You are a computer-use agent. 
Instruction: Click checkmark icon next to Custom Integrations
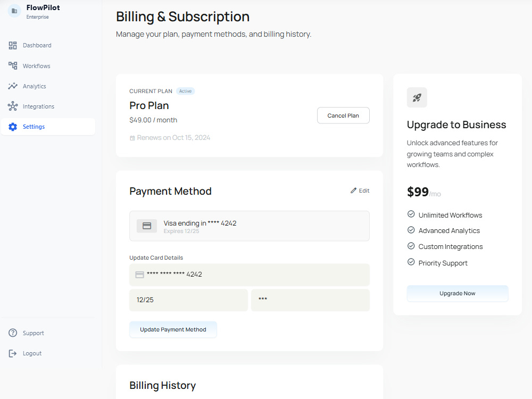coord(411,246)
